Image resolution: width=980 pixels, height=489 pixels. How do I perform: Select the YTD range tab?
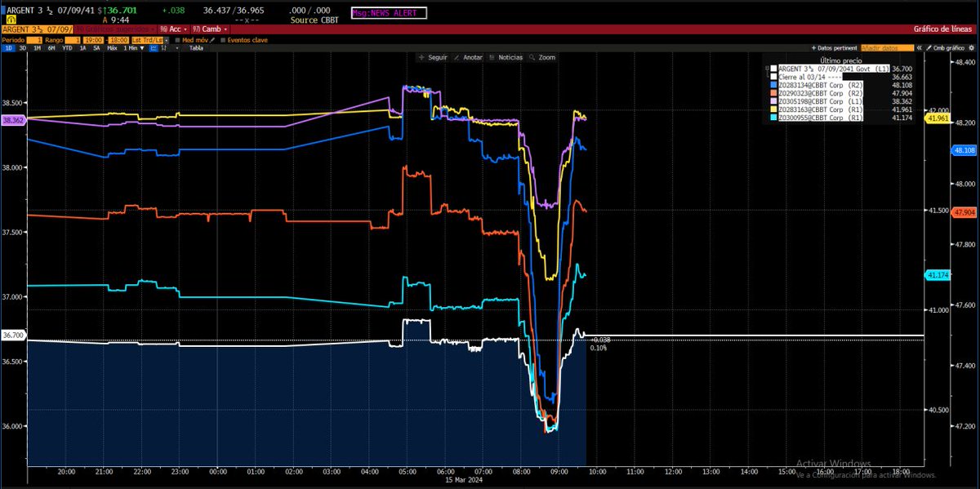[67, 48]
